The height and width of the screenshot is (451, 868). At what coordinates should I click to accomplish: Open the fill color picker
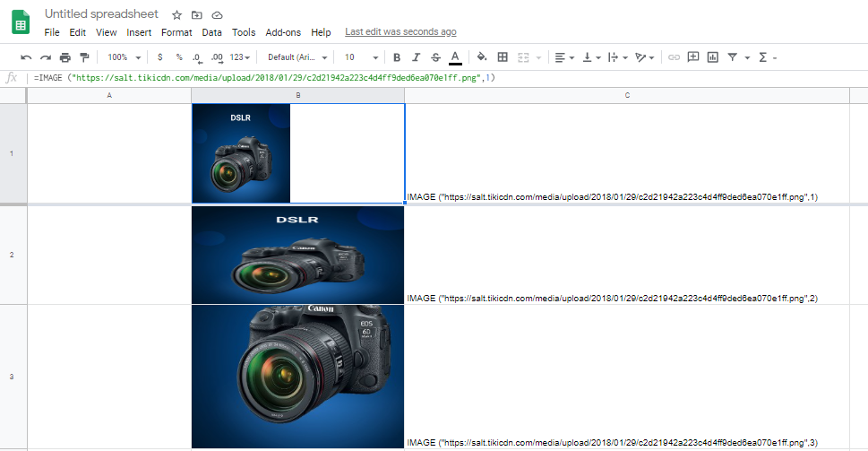(x=482, y=57)
